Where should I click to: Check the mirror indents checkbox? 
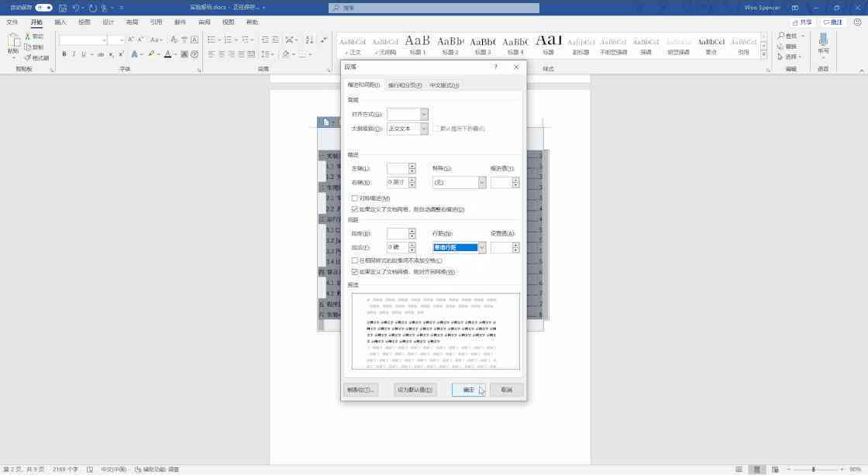tap(355, 198)
